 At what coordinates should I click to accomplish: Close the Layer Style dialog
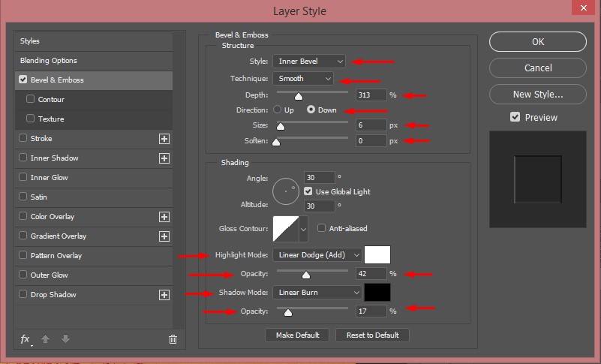(584, 8)
